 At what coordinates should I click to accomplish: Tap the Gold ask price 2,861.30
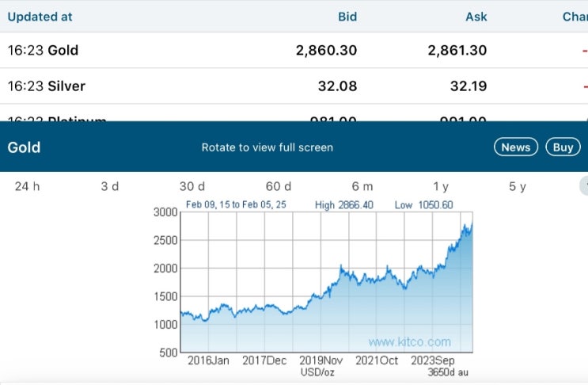(458, 51)
